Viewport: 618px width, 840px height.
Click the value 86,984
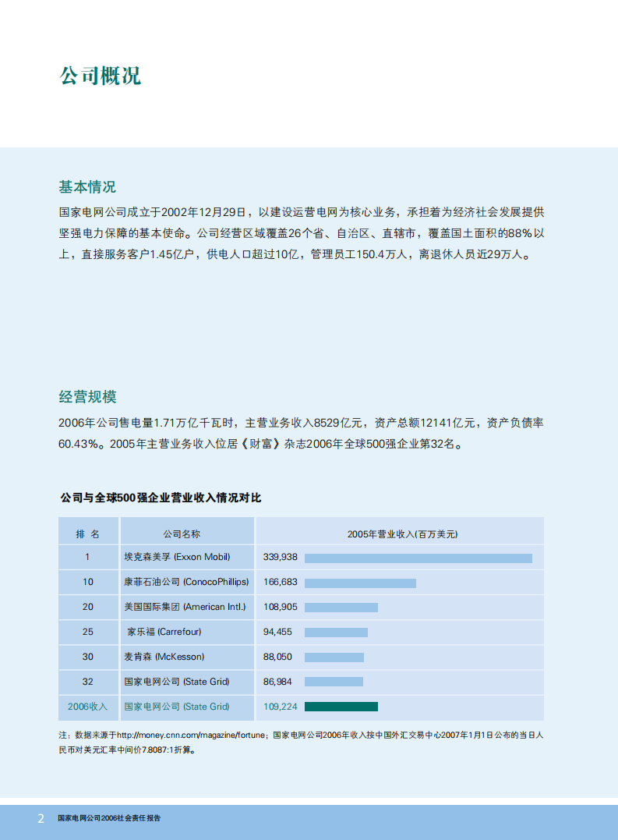(277, 682)
